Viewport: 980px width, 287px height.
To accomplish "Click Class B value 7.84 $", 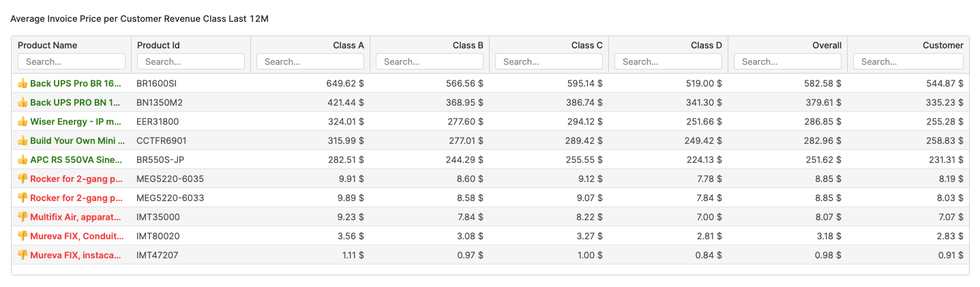I will click(x=469, y=217).
